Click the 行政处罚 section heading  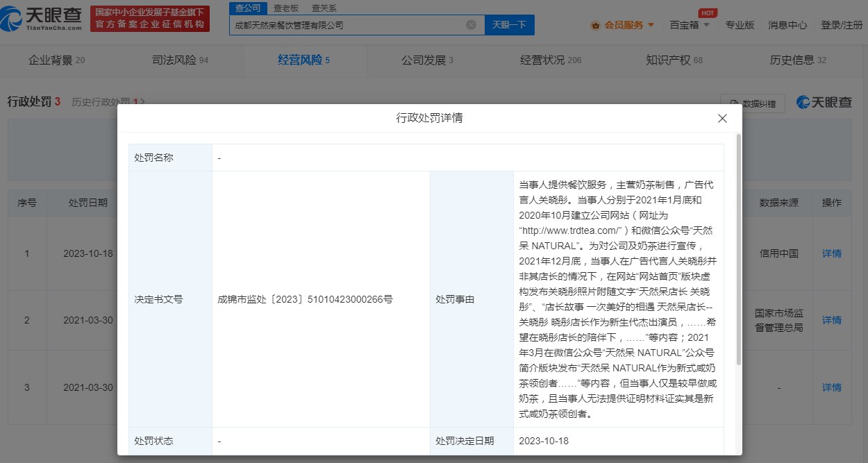pos(34,101)
